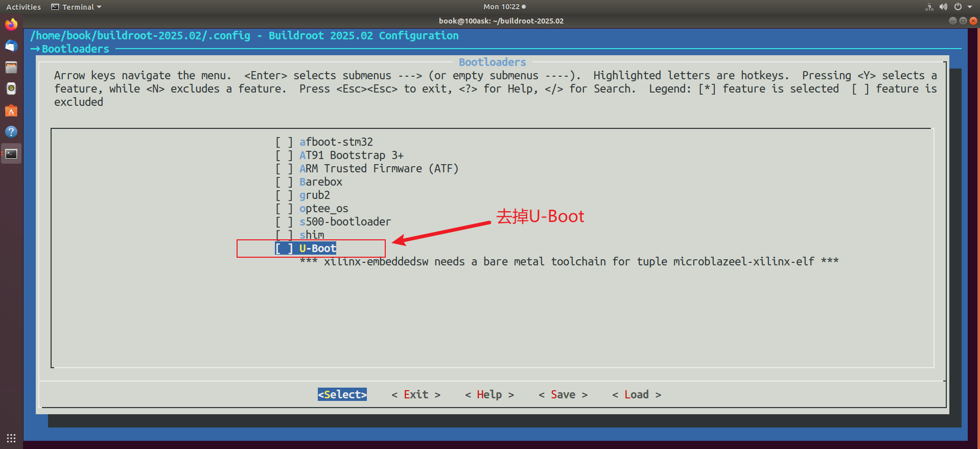Click the window title book@100ask buildroot

click(x=501, y=21)
